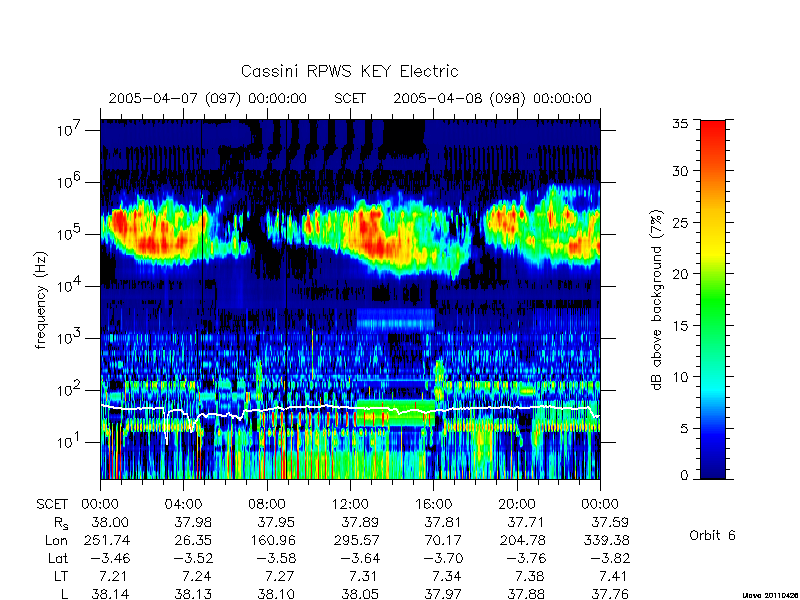Click LT value 7.41
The height and width of the screenshot is (600, 800).
tap(613, 576)
